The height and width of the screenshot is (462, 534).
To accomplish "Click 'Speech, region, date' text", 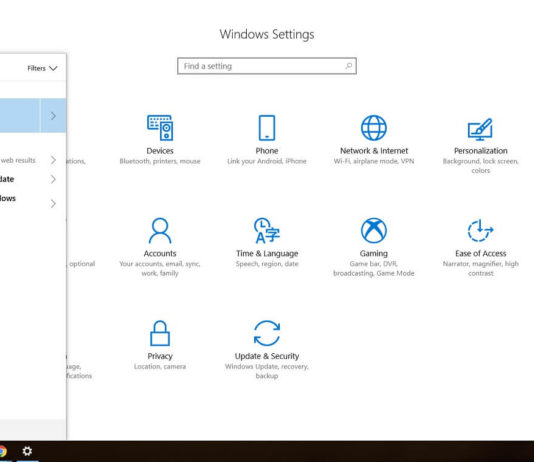I will click(x=267, y=264).
